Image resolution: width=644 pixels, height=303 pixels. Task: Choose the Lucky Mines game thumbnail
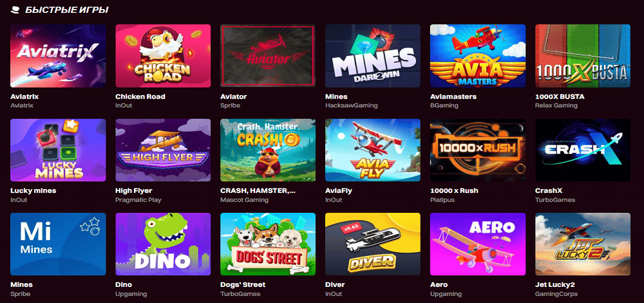(x=58, y=150)
